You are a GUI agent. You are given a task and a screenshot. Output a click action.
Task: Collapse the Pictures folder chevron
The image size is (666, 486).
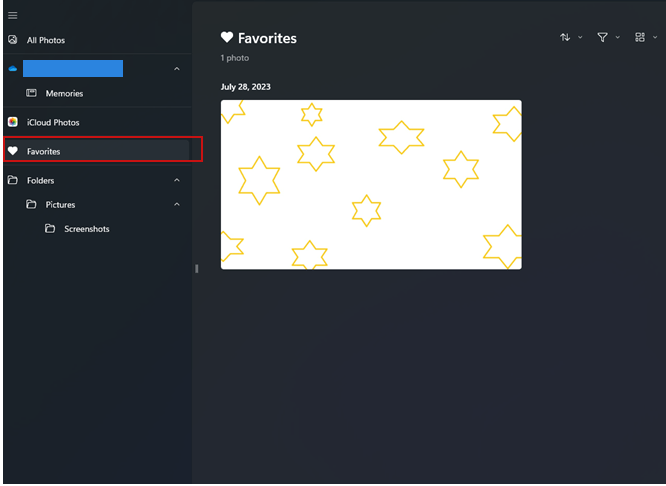tap(177, 204)
